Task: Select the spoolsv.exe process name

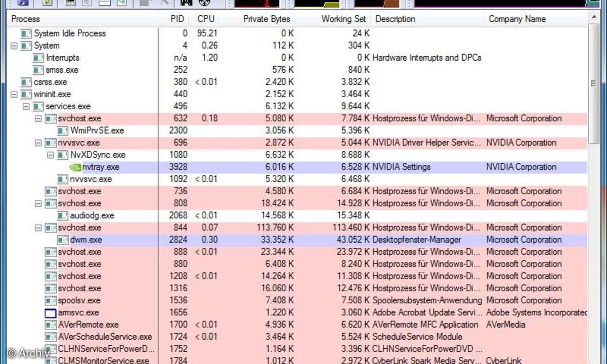Action: 79,300
